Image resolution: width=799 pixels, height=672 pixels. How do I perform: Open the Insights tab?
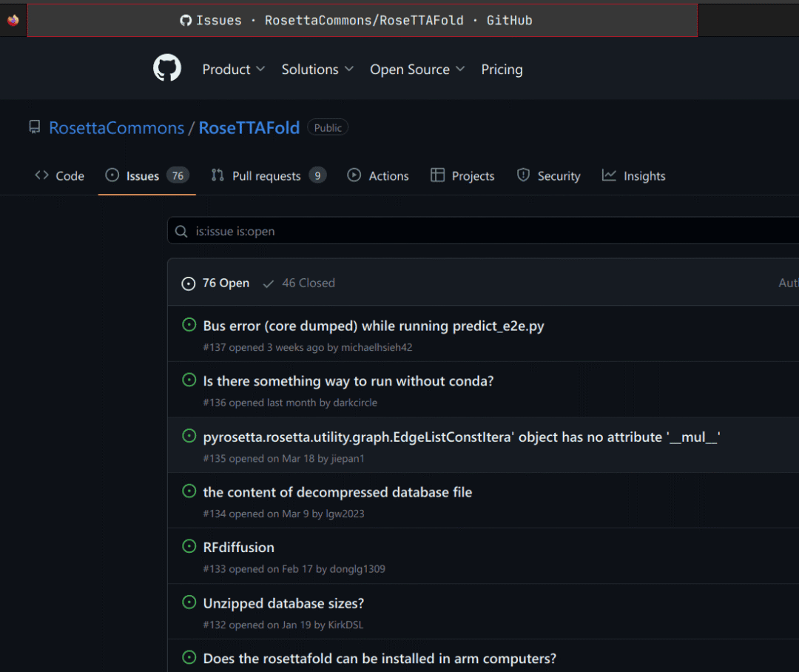coord(634,176)
